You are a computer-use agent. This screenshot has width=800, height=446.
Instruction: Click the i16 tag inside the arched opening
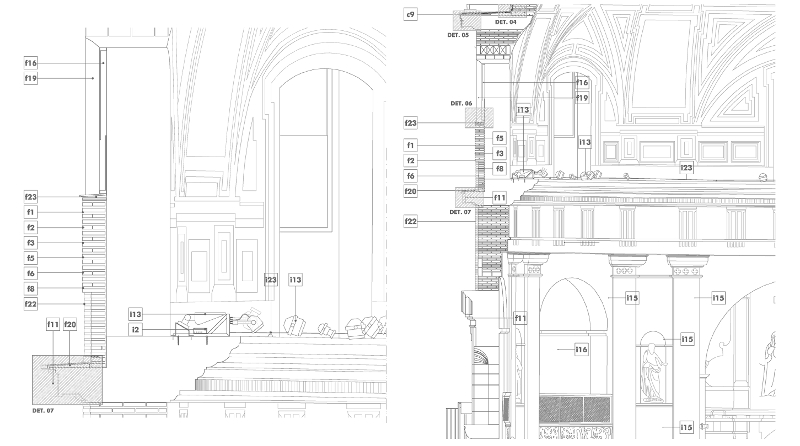[581, 349]
